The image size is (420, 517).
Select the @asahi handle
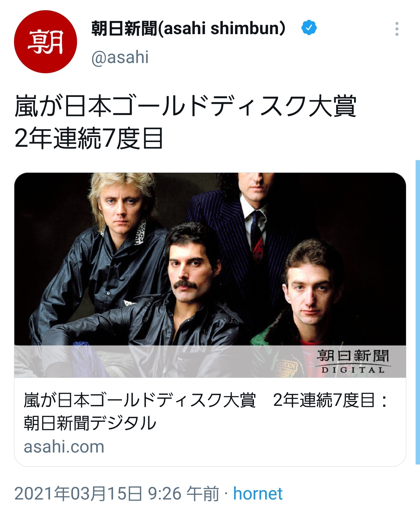[x=120, y=57]
